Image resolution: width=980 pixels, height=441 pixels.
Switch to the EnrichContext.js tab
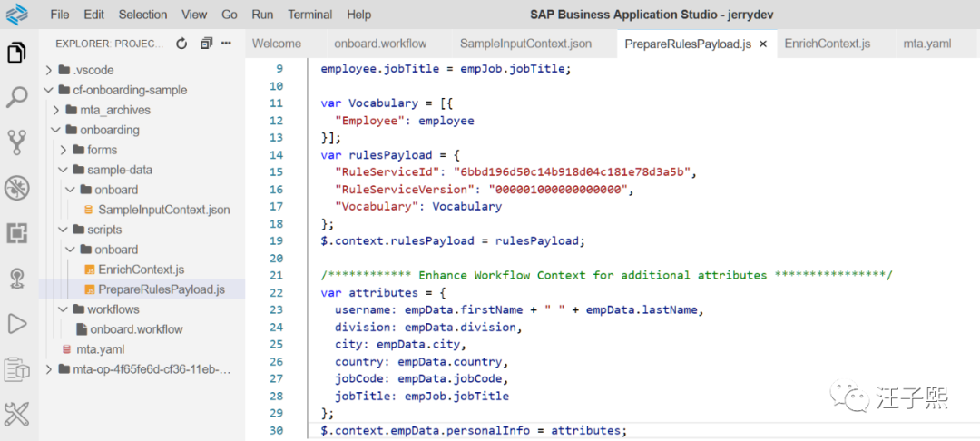click(827, 44)
